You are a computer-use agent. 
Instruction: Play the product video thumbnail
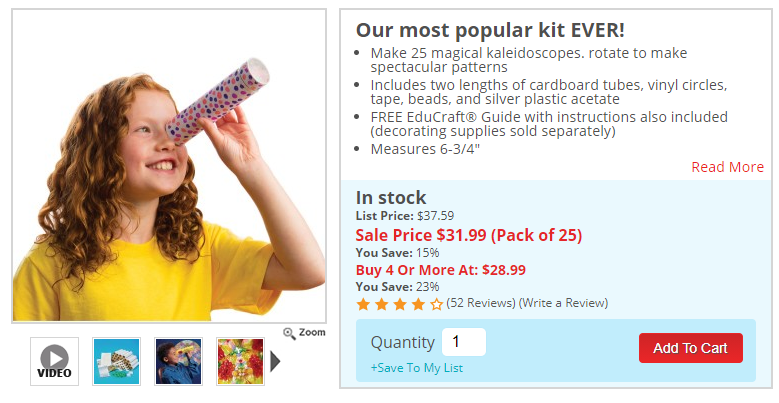pyautogui.click(x=55, y=361)
